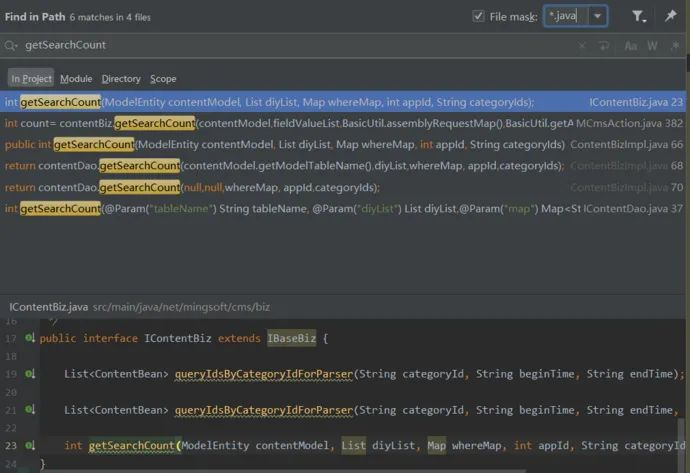
Task: Select result in IContentBiz.java line 23
Action: [343, 102]
